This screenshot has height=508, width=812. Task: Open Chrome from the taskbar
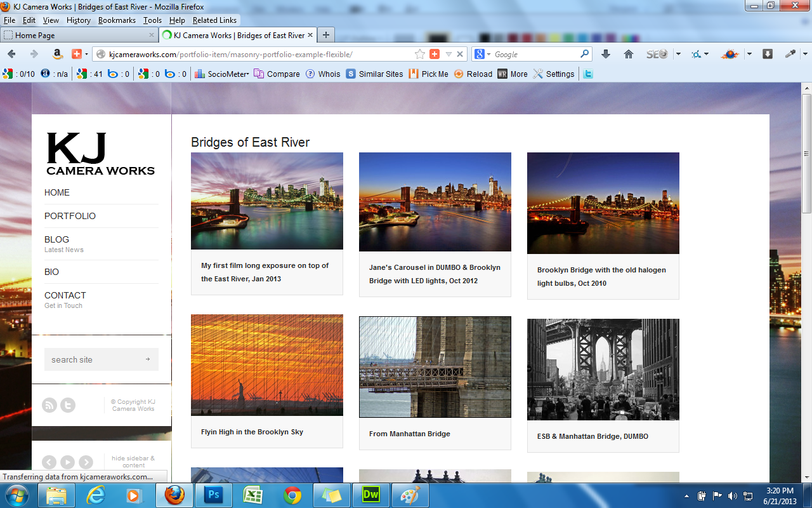click(291, 495)
